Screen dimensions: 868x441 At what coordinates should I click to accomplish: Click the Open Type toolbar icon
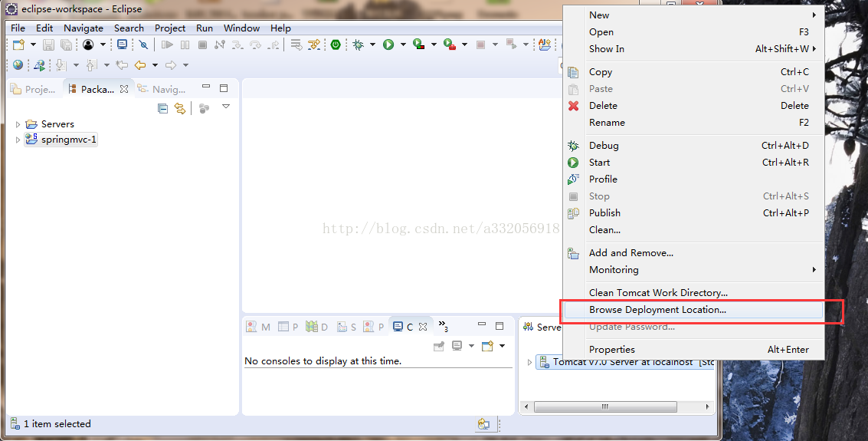(x=545, y=45)
